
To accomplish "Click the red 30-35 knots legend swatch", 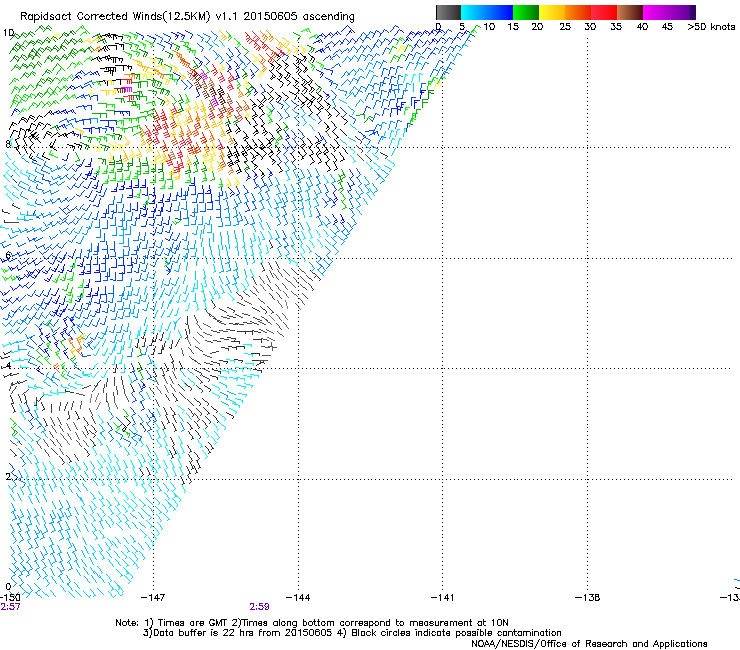I will pyautogui.click(x=604, y=12).
